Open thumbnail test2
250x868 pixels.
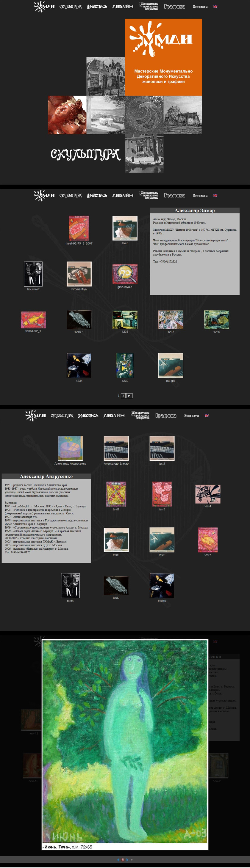(116, 494)
